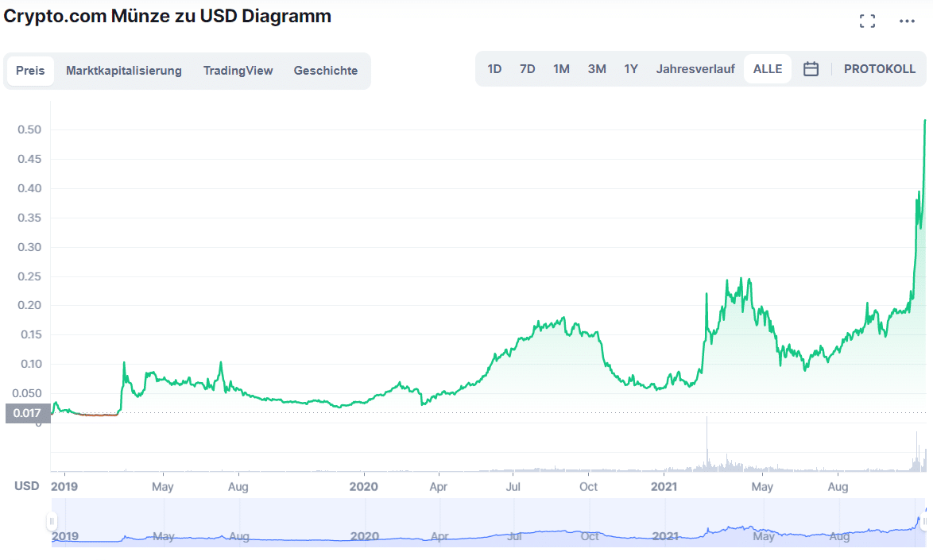This screenshot has height=560, width=933.
Task: Click the USD currency label
Action: (27, 486)
